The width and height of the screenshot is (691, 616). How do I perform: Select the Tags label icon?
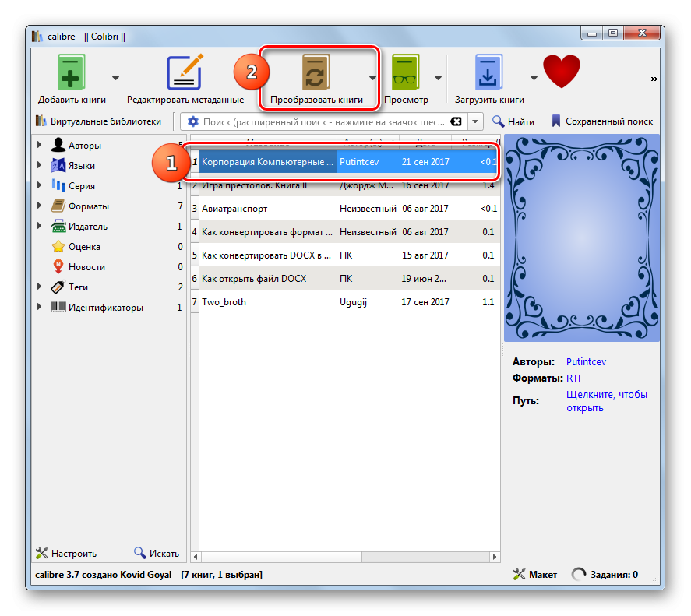click(58, 287)
